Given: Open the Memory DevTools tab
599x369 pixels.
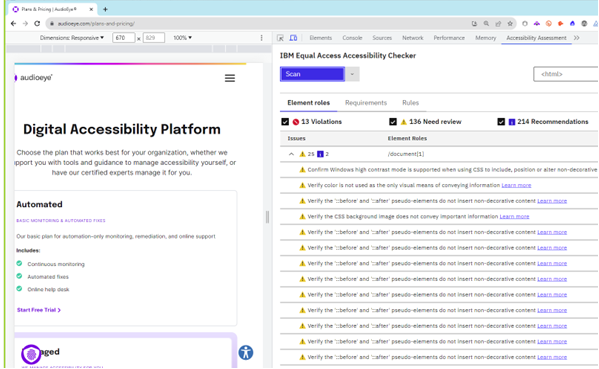Looking at the screenshot, I should coord(486,38).
